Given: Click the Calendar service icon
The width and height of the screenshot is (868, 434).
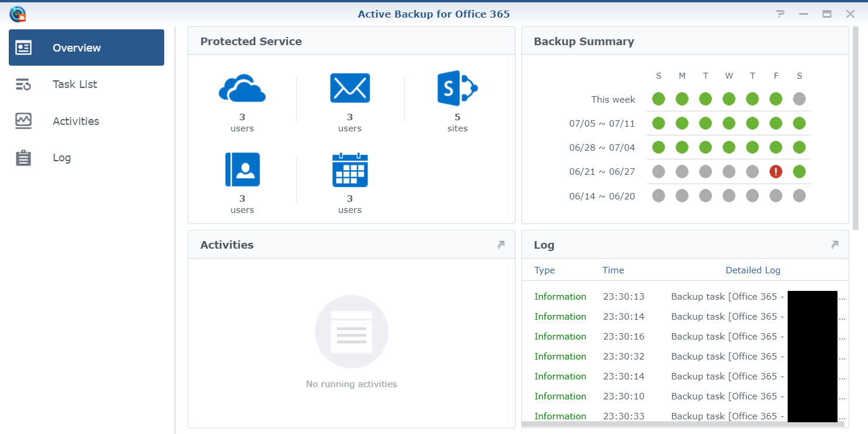Looking at the screenshot, I should coord(350,170).
